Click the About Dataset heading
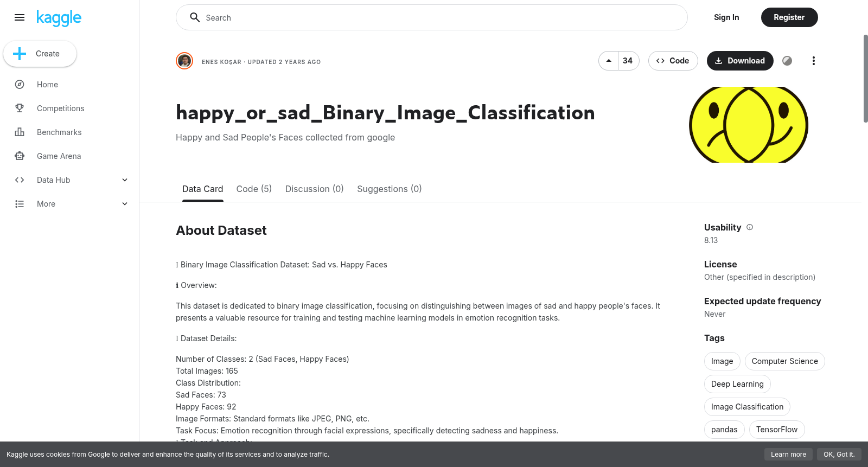868x467 pixels. pos(221,231)
